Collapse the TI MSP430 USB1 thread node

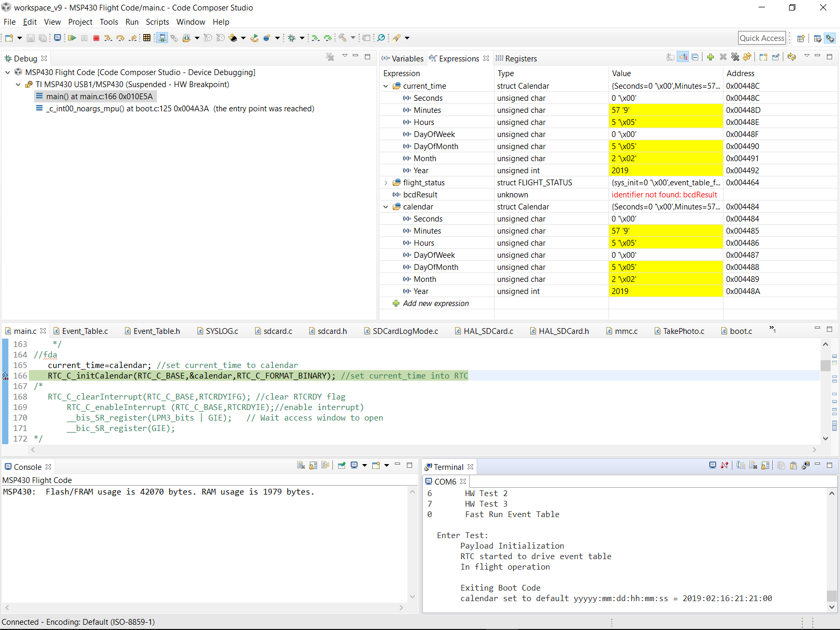[18, 85]
